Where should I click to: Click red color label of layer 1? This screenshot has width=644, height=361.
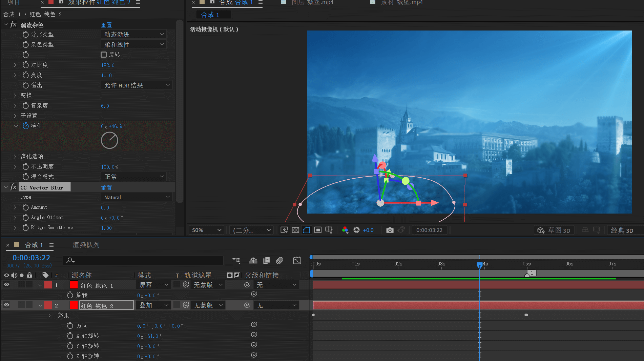[48, 285]
